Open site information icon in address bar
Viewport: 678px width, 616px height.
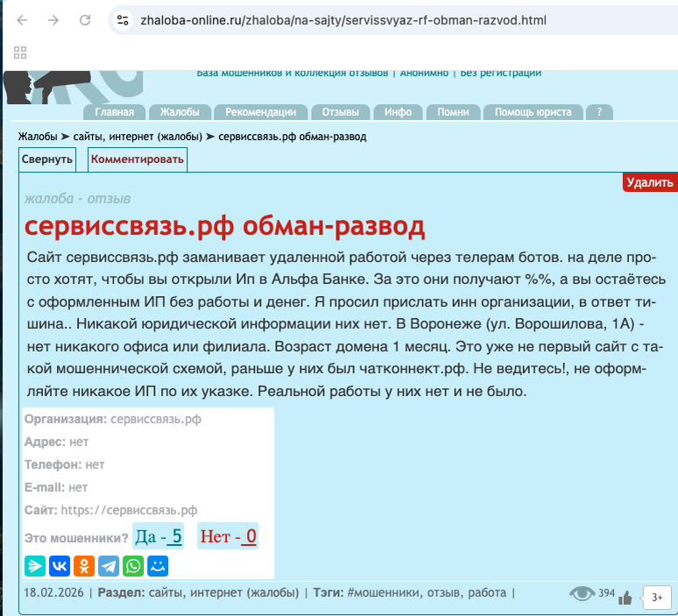pyautogui.click(x=123, y=20)
